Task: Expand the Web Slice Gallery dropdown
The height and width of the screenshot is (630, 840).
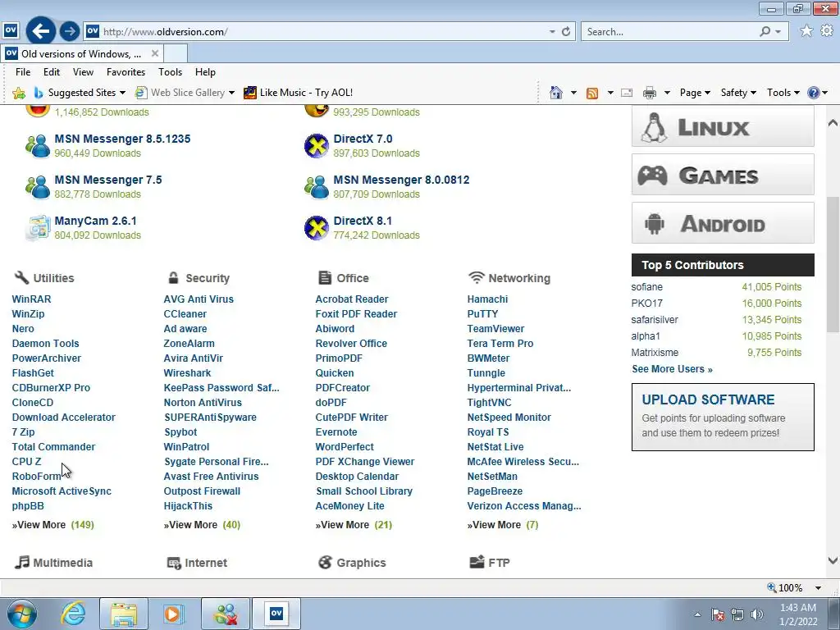Action: 231,93
